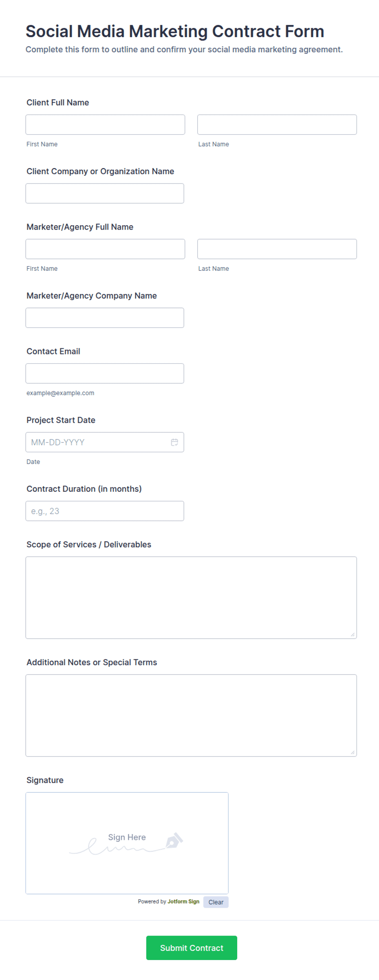Click the Client First Name field
This screenshot has height=980, width=379.
point(105,124)
